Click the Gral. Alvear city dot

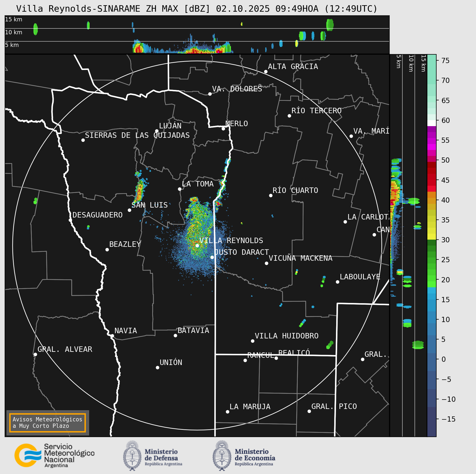pyautogui.click(x=35, y=354)
